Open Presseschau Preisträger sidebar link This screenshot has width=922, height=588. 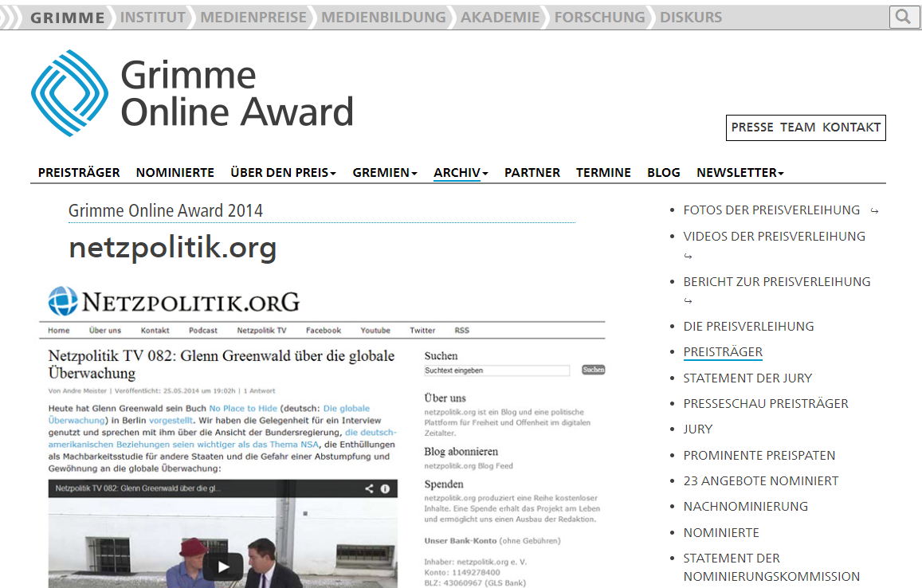766,404
